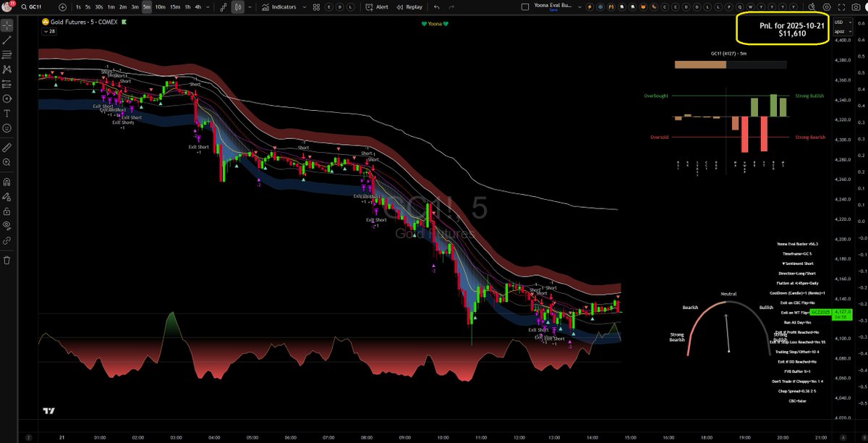The width and height of the screenshot is (868, 443).
Task: Open the brushes and shapes tool
Action: 7,99
